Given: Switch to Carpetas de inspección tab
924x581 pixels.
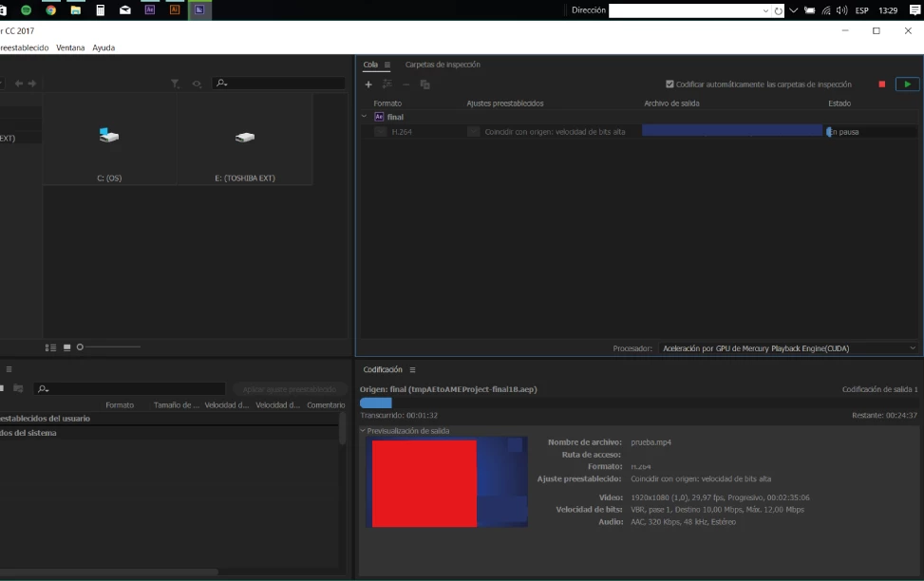Looking at the screenshot, I should point(443,65).
